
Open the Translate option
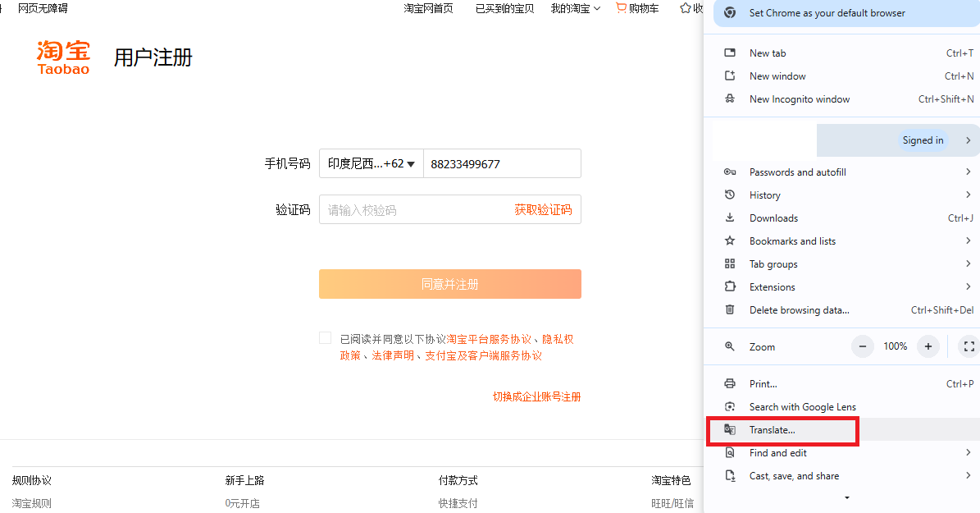point(772,429)
